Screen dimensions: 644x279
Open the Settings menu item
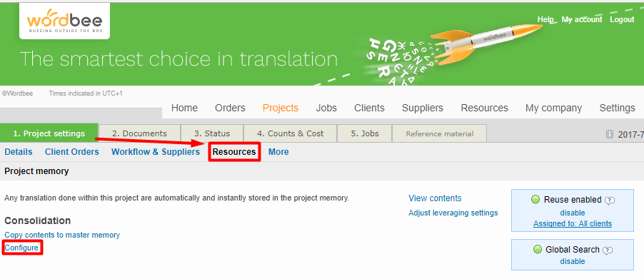point(617,108)
